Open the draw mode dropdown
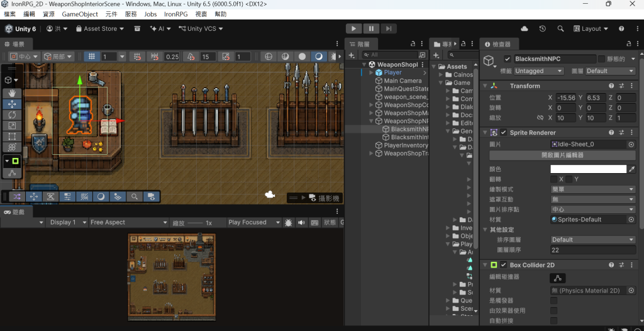 [x=593, y=189]
